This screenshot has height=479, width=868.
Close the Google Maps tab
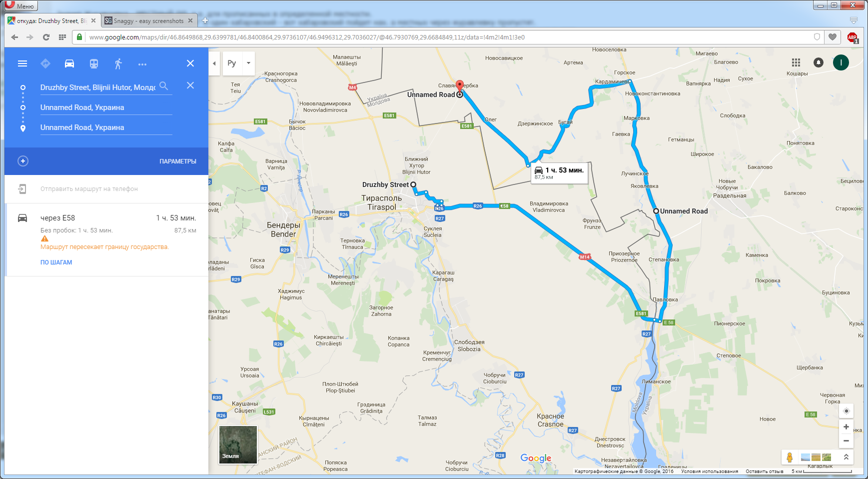point(93,20)
